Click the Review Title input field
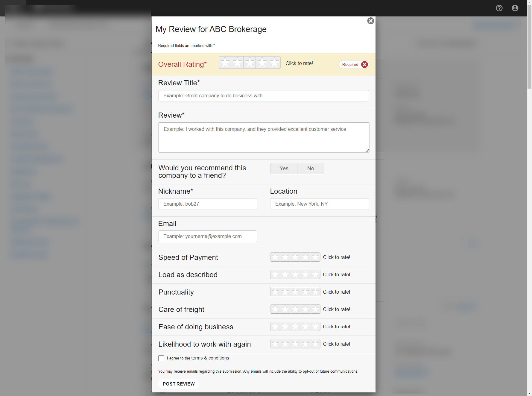Screen dimensions: 532x396 (263, 95)
